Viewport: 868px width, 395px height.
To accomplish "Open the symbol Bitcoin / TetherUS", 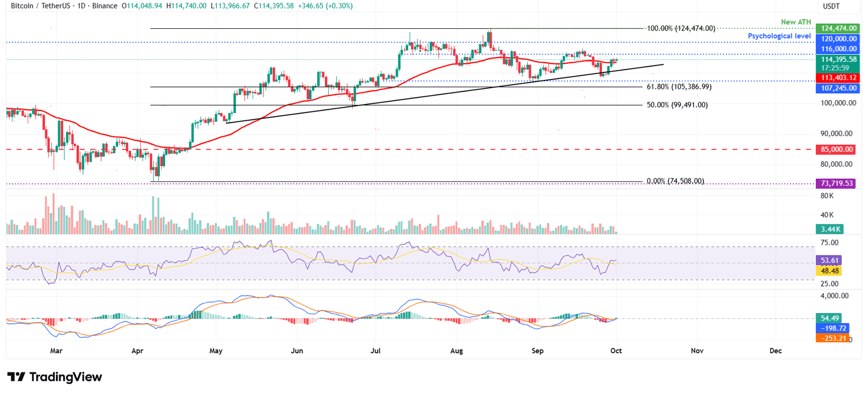I will point(41,6).
